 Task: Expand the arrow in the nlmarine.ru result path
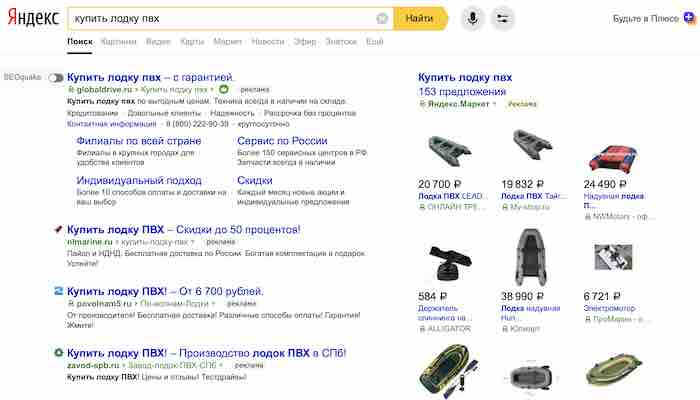pos(193,242)
